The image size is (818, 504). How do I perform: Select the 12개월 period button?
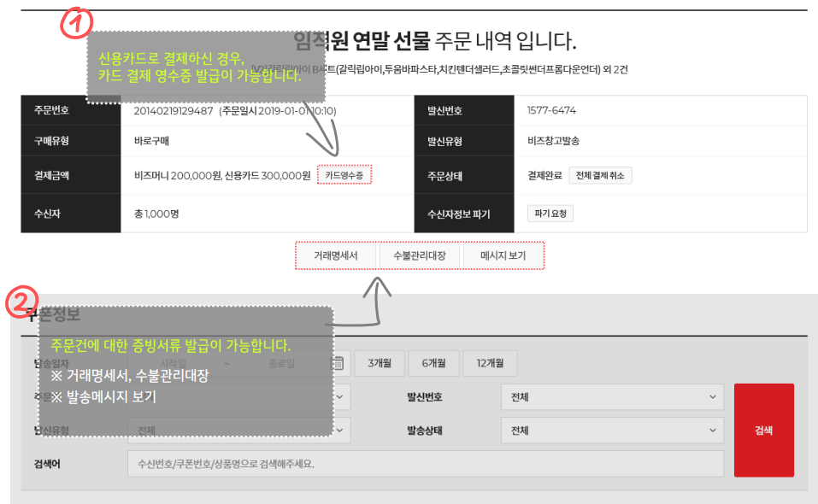(490, 363)
